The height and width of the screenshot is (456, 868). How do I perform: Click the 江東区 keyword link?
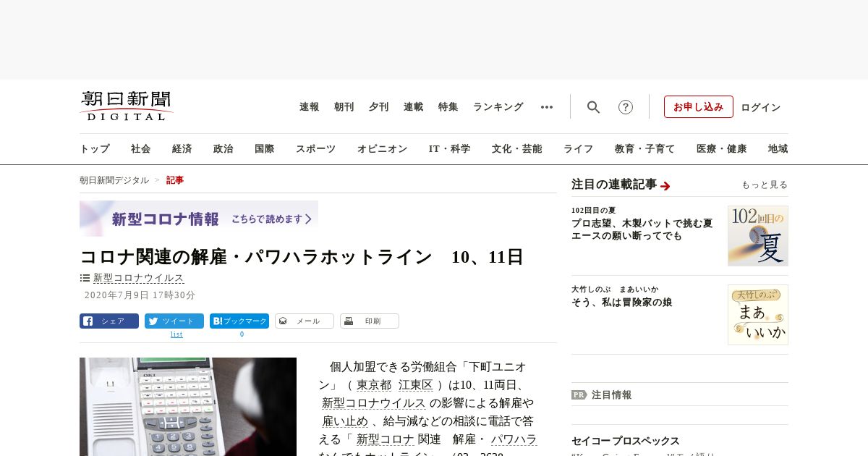(416, 385)
